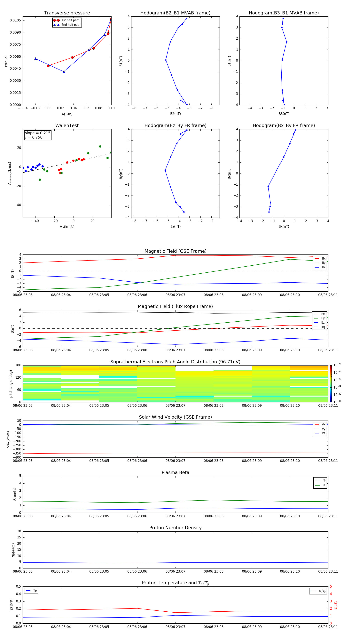
Task: Click the 0.0105 tick on Transverse pressure axis
Action: click(15, 20)
